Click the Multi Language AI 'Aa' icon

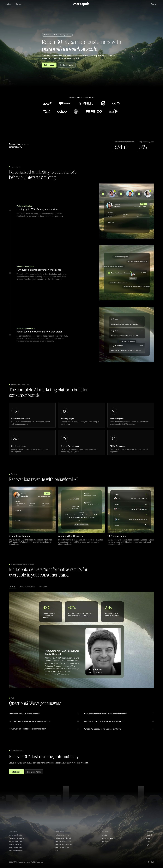coord(15,439)
